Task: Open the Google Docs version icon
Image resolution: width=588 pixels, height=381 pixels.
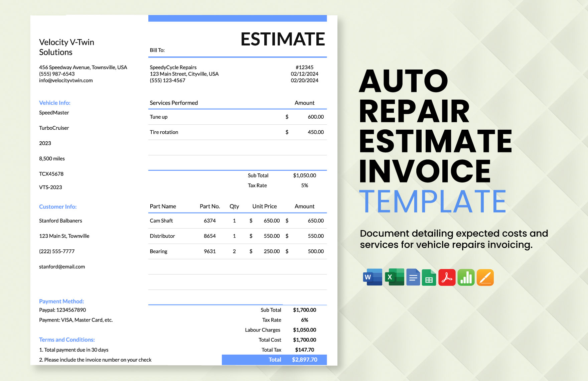Action: (413, 277)
